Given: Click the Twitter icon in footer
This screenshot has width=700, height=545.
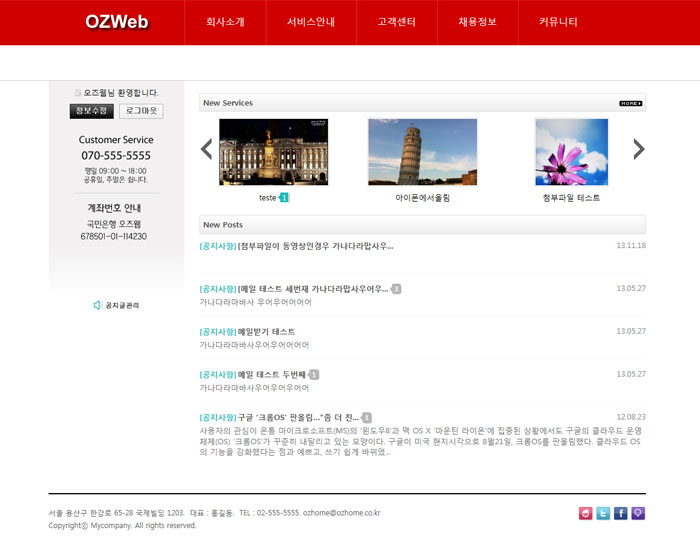Looking at the screenshot, I should 603,513.
